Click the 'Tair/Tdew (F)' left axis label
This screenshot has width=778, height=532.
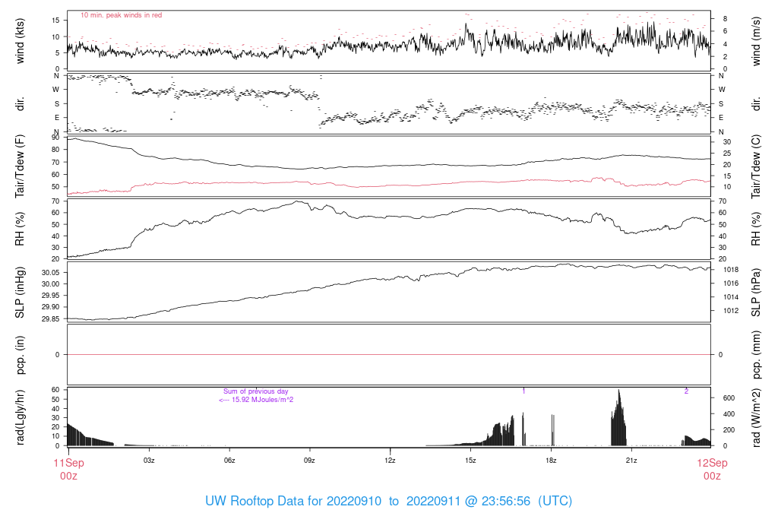tap(20, 166)
